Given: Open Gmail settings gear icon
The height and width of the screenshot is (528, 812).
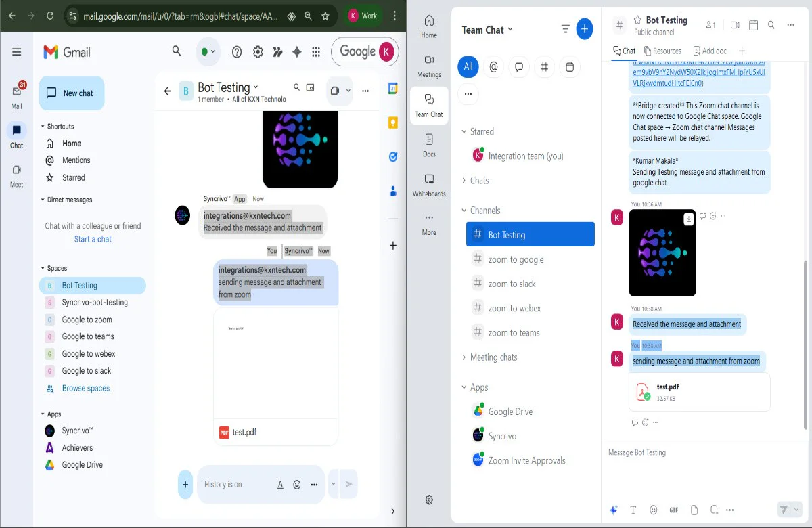Looking at the screenshot, I should [258, 52].
